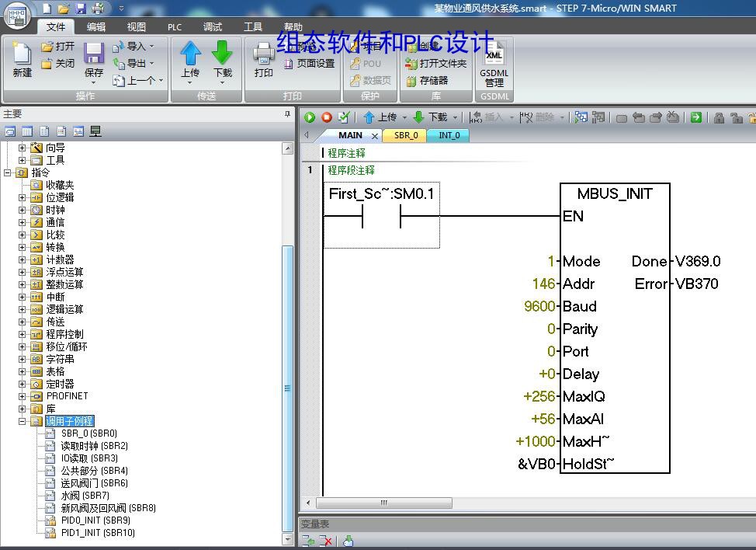Open 页面设置 page setup
Screen dimensions: 756x550
[x=309, y=63]
